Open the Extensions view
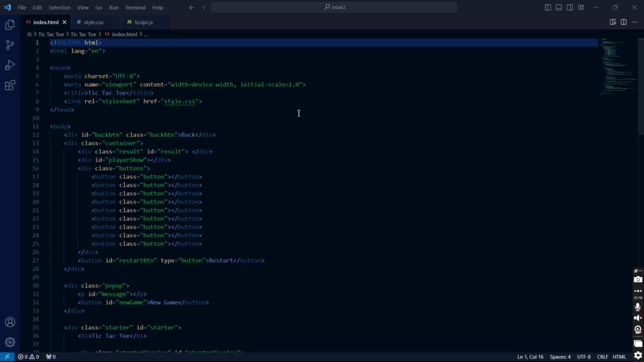 click(x=10, y=85)
